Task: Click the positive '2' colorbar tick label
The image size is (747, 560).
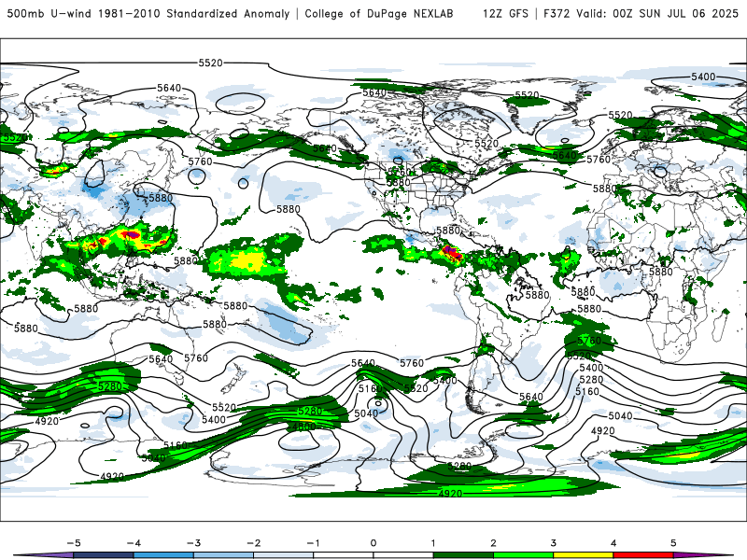Action: pyautogui.click(x=494, y=543)
